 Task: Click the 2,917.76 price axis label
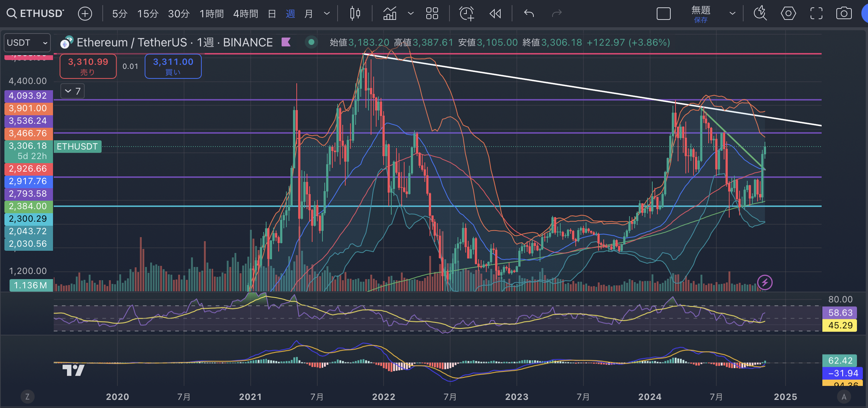(x=28, y=181)
